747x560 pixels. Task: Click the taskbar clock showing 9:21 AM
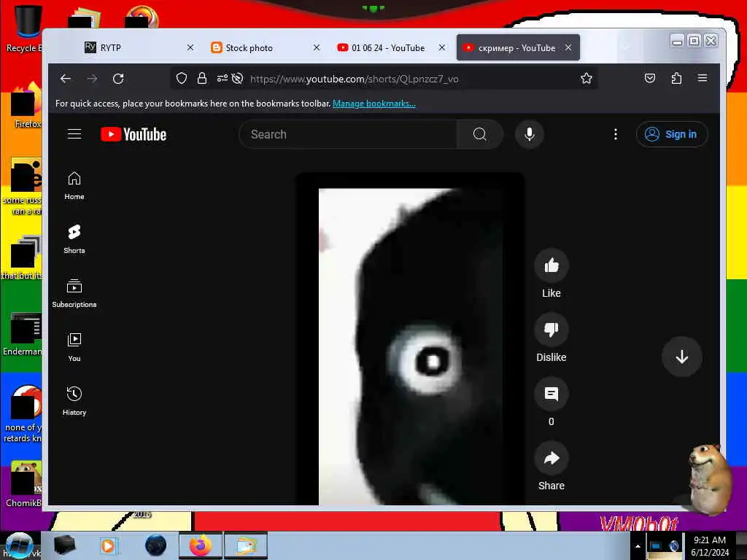coord(710,546)
